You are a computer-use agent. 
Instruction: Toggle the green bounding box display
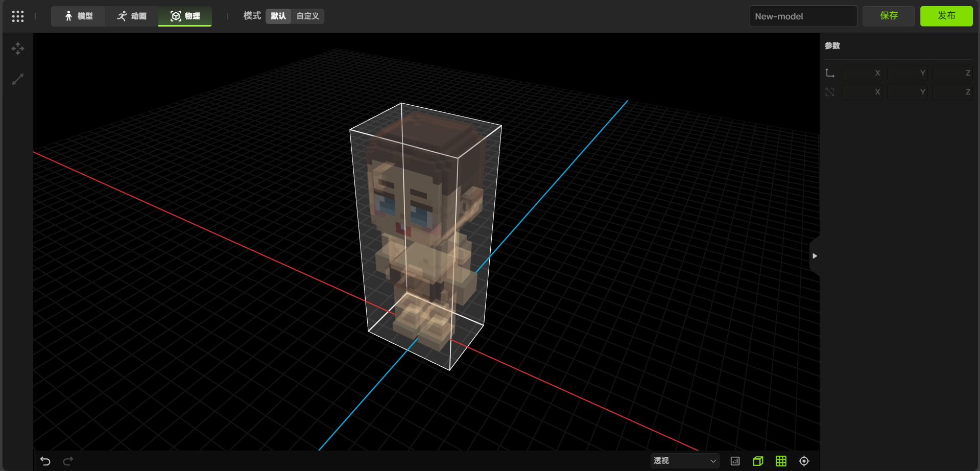[758, 461]
